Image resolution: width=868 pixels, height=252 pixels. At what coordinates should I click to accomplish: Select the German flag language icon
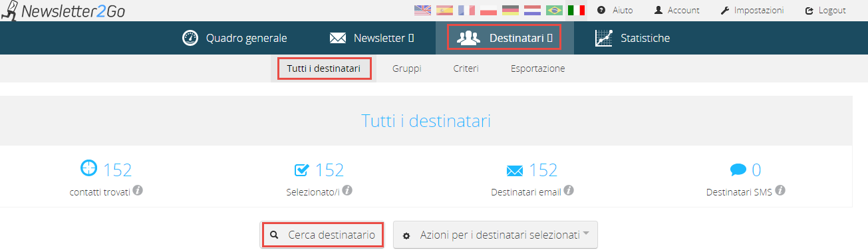(x=510, y=10)
